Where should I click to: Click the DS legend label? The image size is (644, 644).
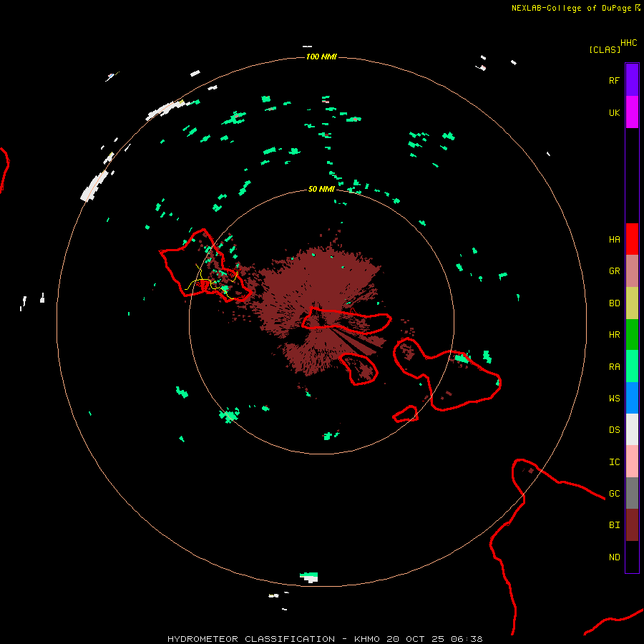coord(615,430)
